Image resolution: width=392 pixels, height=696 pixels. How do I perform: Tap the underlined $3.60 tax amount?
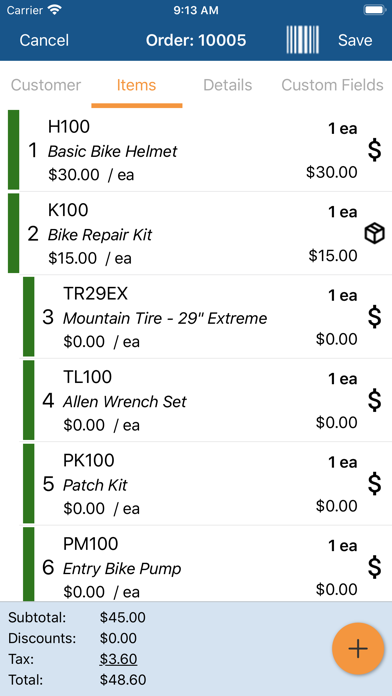tap(118, 659)
